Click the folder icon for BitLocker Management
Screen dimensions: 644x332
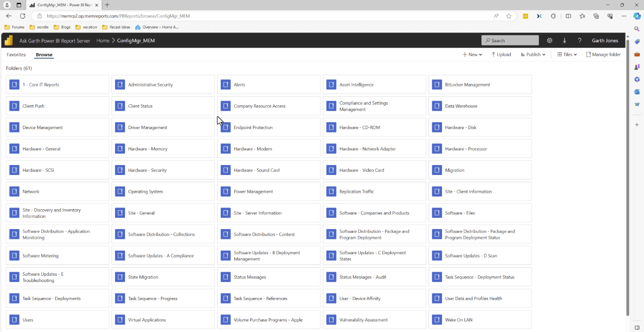[437, 85]
